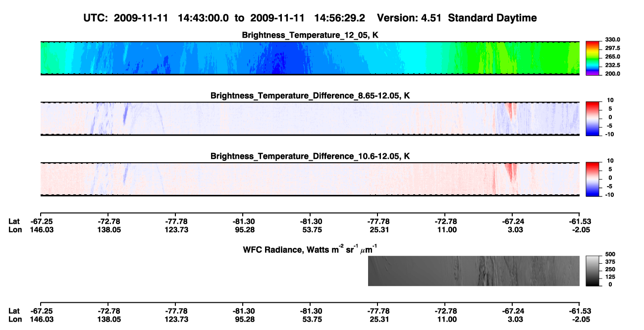
Task: Click the 'Lat' row label under the temperature panels
Action: pyautogui.click(x=14, y=221)
